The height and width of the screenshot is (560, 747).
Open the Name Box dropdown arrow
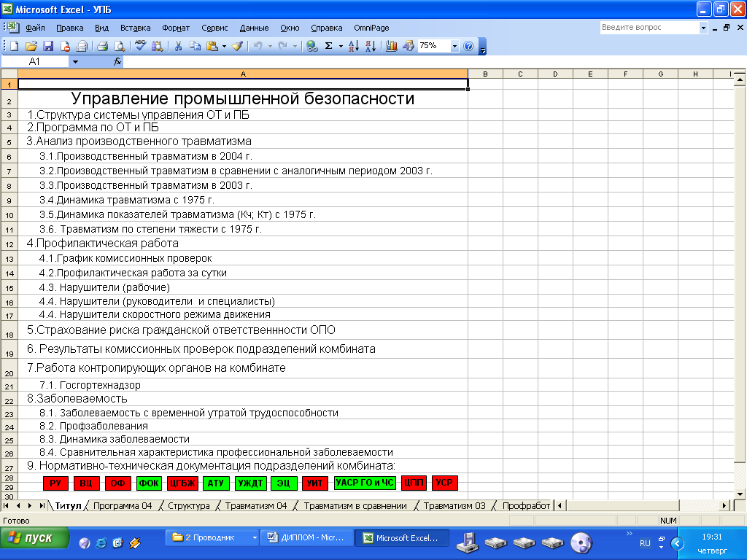[75, 62]
